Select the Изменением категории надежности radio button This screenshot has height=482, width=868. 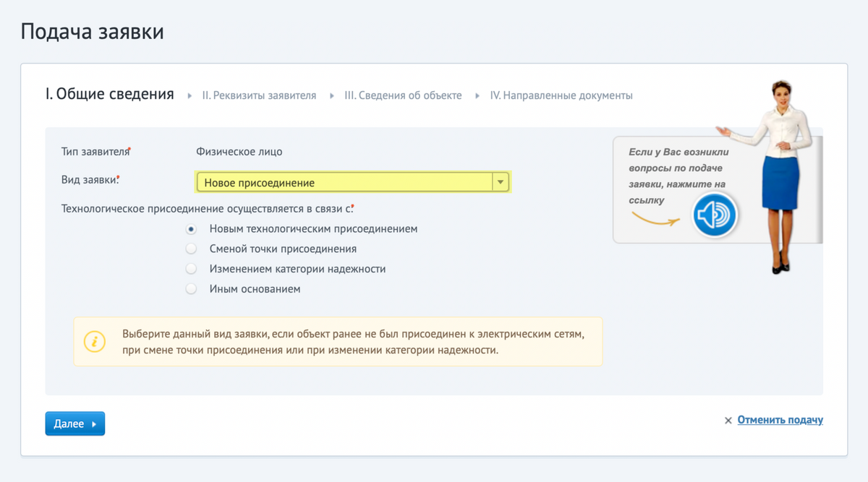(x=191, y=269)
